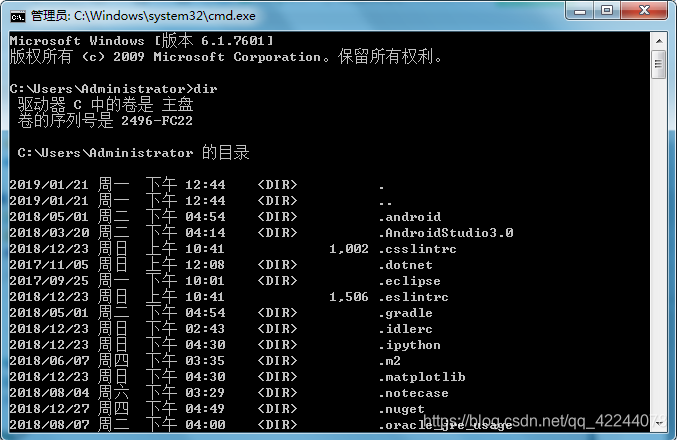Click the date '2017/09/25'
This screenshot has height=440, width=677.
pos(49,281)
